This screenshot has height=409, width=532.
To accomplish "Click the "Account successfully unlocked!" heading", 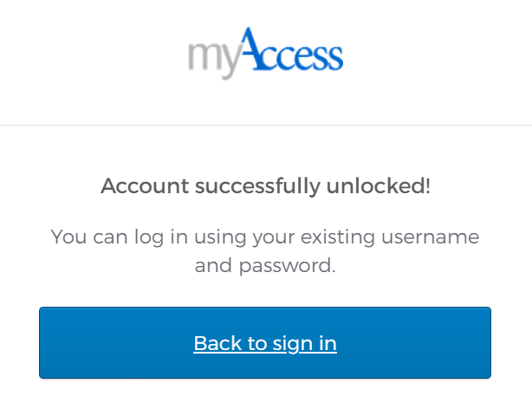I will point(265,185).
